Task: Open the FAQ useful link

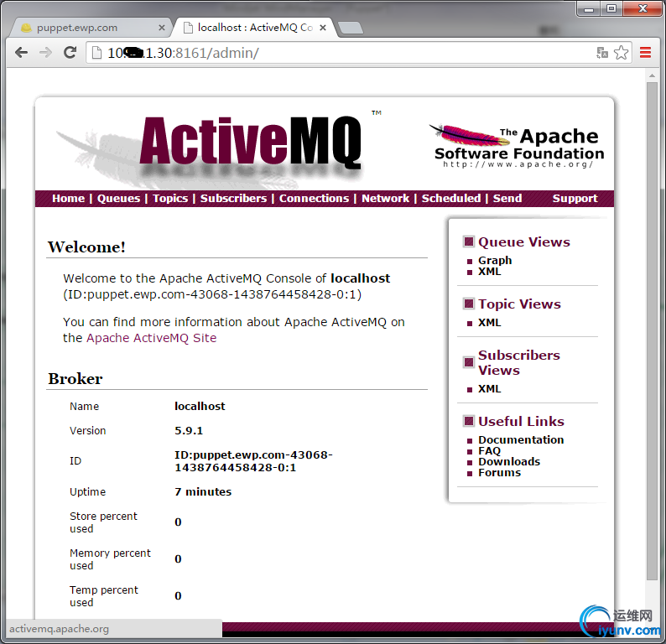Action: [x=489, y=451]
